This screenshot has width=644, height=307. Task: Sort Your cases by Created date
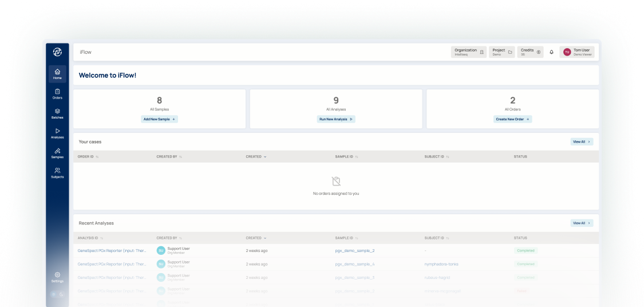256,156
